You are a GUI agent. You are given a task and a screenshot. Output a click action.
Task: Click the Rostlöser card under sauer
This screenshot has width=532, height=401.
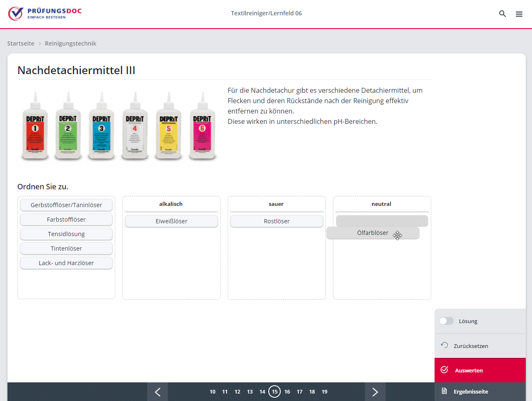click(277, 221)
